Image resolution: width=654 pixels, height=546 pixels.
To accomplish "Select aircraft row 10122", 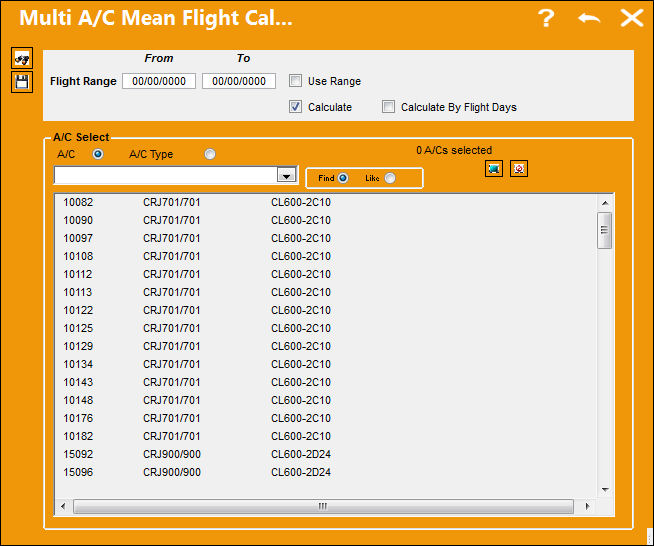I will click(x=325, y=310).
